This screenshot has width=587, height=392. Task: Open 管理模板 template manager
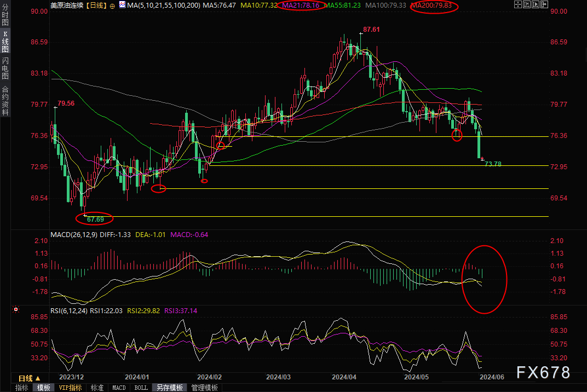(x=204, y=388)
